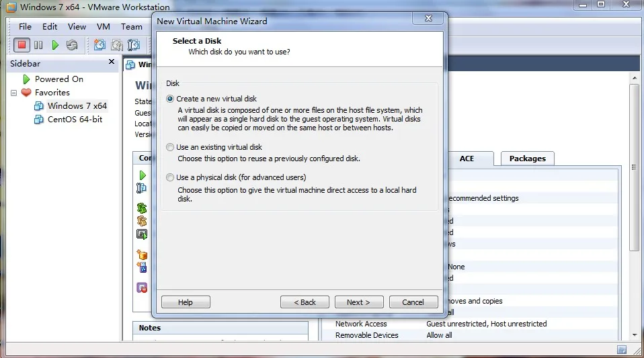The image size is (644, 358).
Task: Open the Team menu
Action: click(132, 27)
